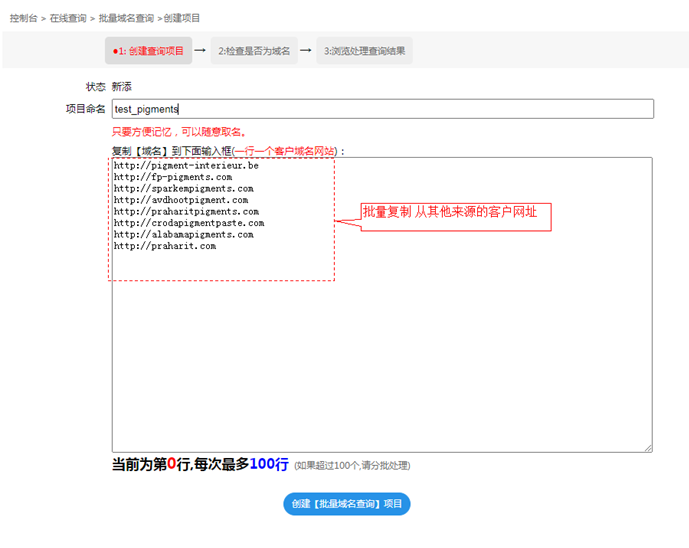This screenshot has width=689, height=548.
Task: Click the line http://sparkempigments.com
Action: tap(184, 189)
